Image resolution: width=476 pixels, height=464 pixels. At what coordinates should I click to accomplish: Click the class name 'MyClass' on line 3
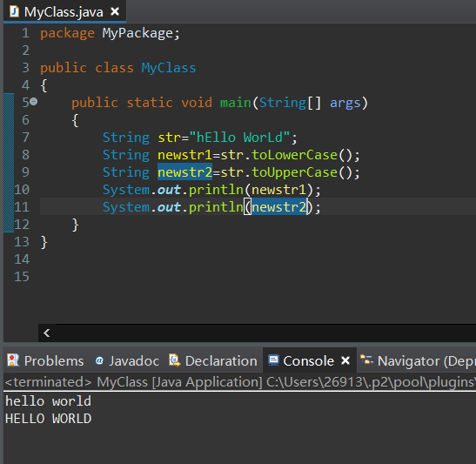(169, 68)
